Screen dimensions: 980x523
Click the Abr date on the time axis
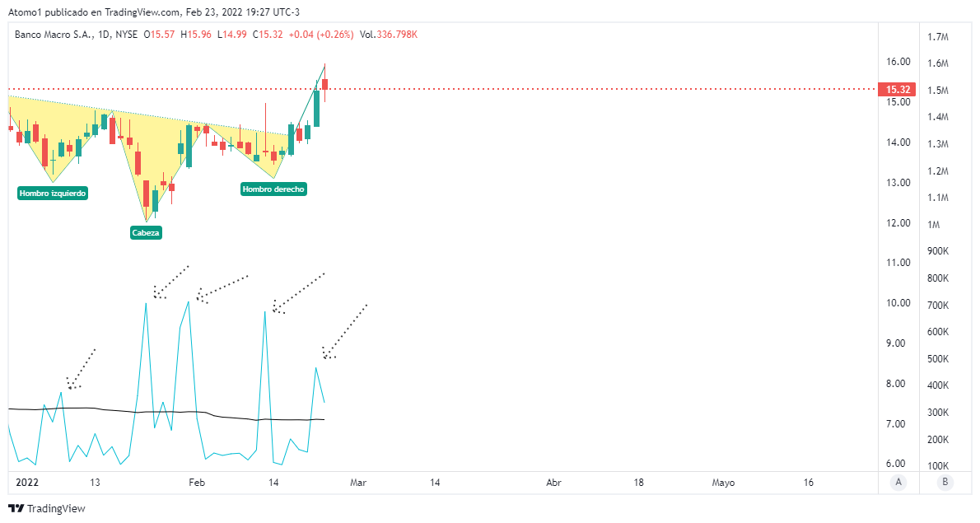tap(553, 483)
